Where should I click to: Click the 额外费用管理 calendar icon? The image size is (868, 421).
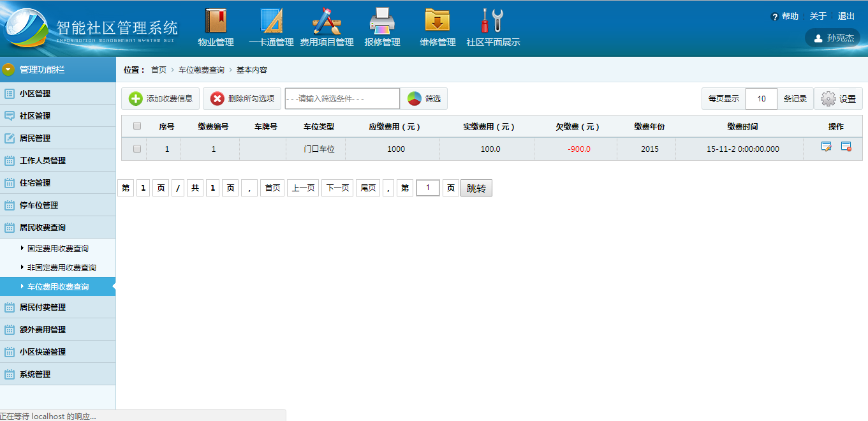(10, 329)
